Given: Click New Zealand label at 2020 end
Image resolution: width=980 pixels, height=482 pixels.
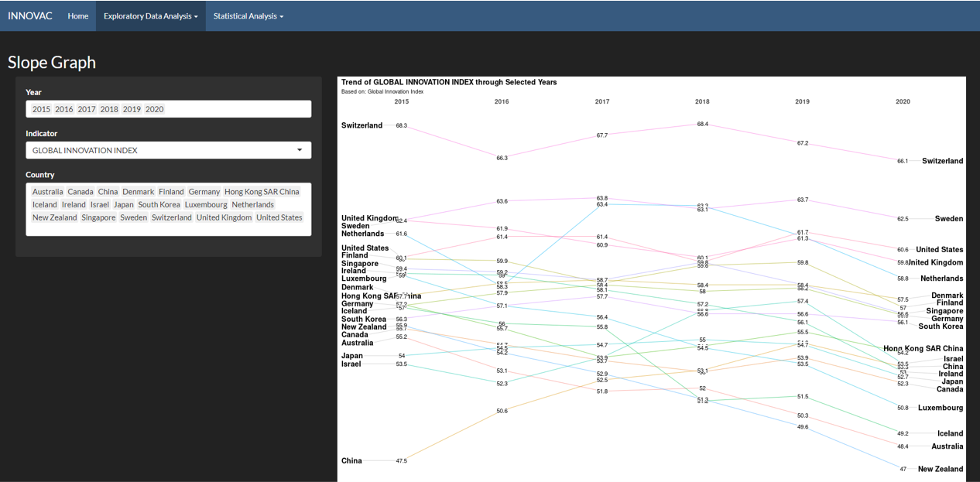Looking at the screenshot, I should tap(941, 469).
